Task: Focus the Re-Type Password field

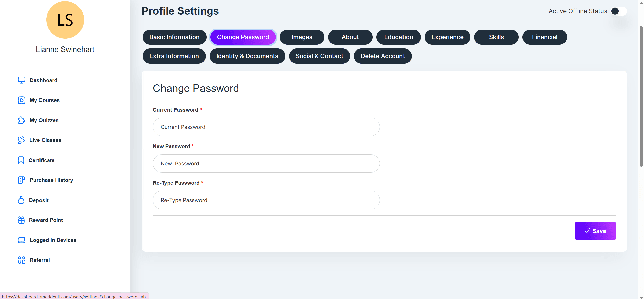Action: coord(266,200)
